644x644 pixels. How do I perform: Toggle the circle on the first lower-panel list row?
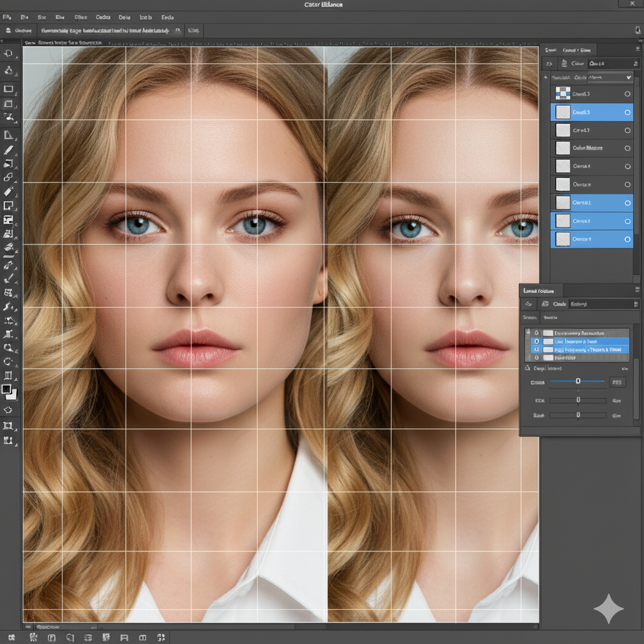536,333
